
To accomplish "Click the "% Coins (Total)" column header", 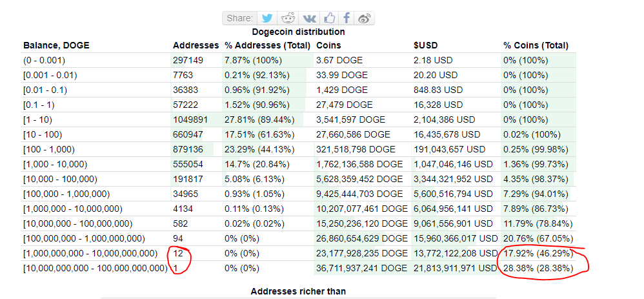I will coord(536,46).
